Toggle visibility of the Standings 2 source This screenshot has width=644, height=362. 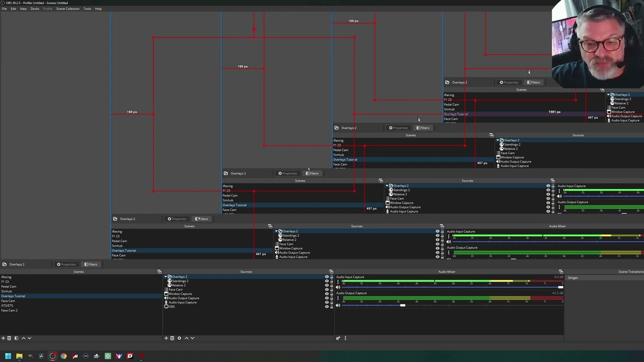[x=327, y=281]
